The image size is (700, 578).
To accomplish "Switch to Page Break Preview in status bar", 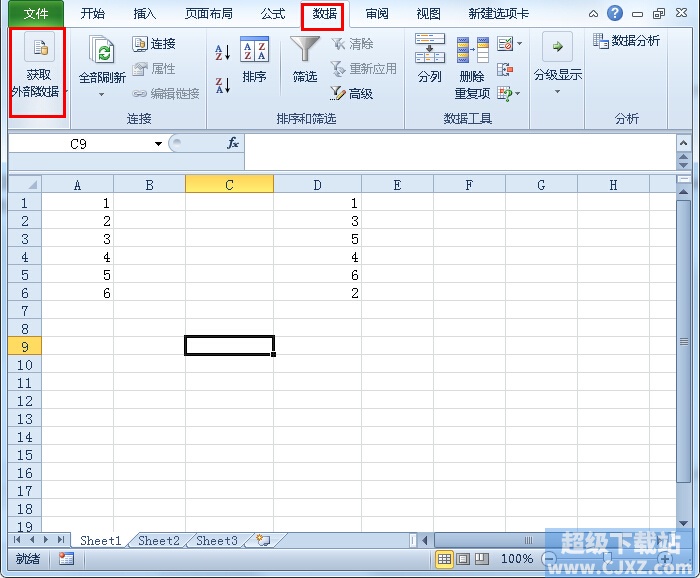I will pos(482,558).
